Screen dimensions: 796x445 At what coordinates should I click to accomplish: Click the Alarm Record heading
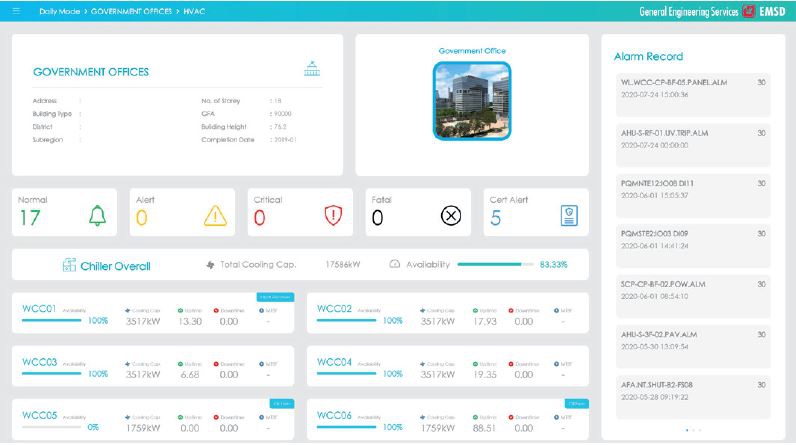648,56
